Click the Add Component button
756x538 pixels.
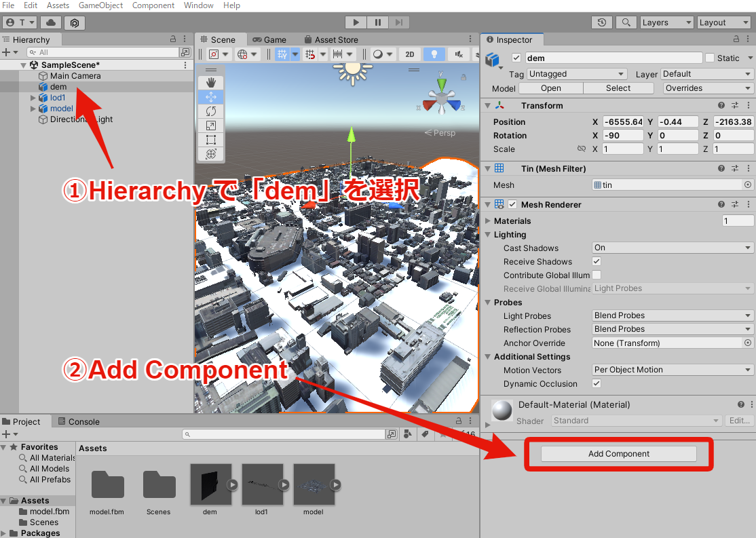click(619, 454)
